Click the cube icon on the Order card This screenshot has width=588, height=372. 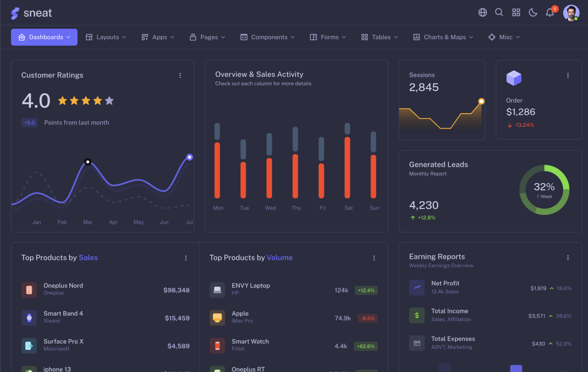pyautogui.click(x=514, y=77)
